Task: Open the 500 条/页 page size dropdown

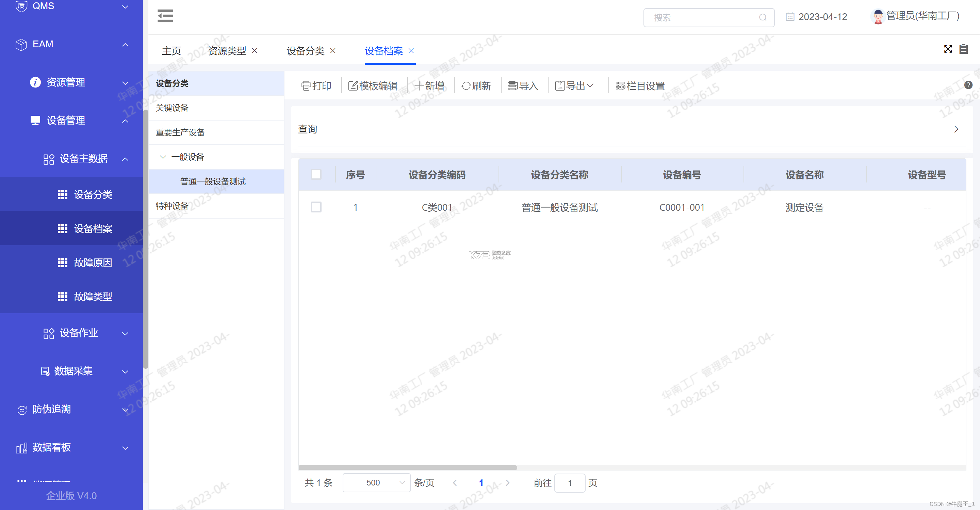Action: [x=377, y=483]
